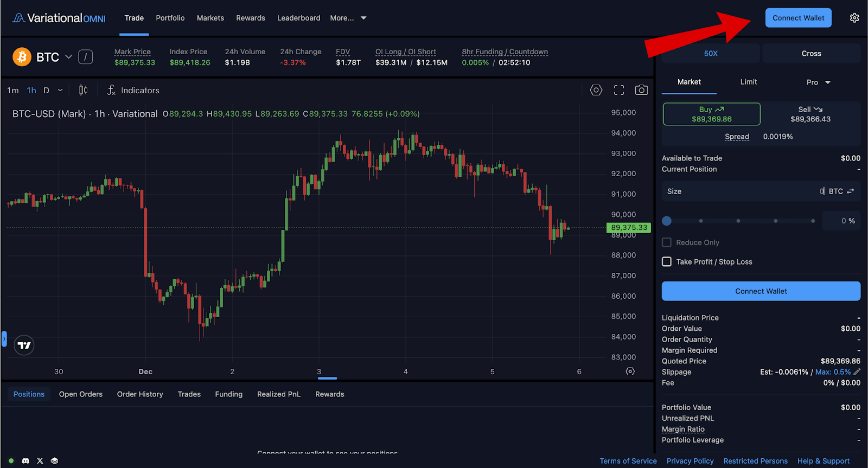Select the Market order tab
This screenshot has width=868, height=468.
[x=690, y=82]
